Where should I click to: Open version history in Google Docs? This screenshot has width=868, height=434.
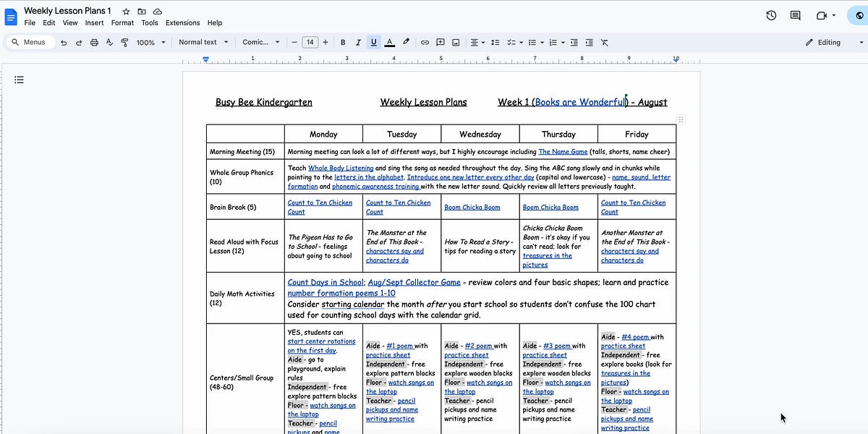[x=771, y=14]
